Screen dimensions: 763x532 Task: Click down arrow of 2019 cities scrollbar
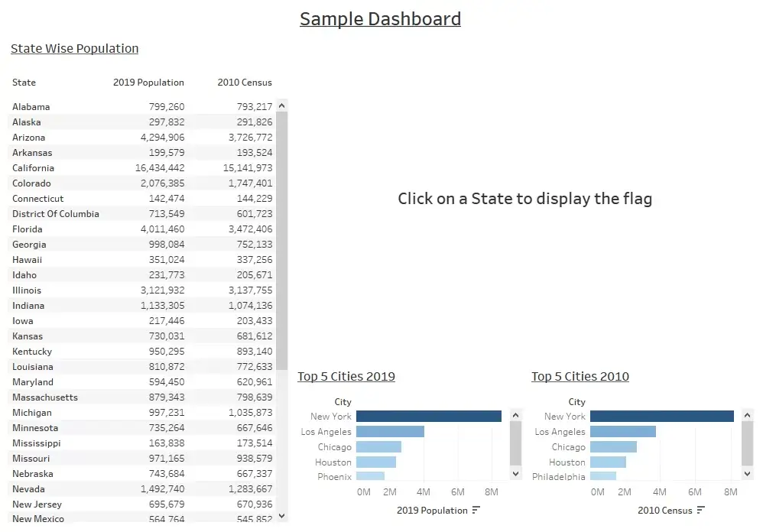coord(516,474)
